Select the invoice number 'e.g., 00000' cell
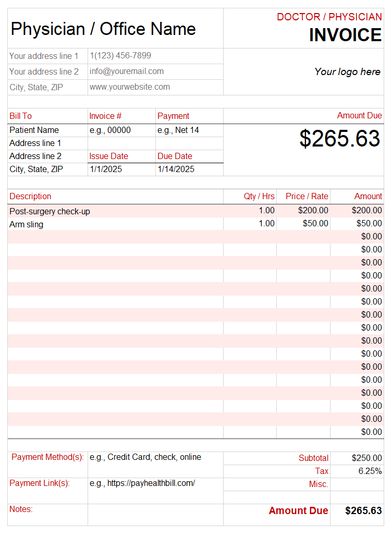The width and height of the screenshot is (392, 536). pos(111,130)
